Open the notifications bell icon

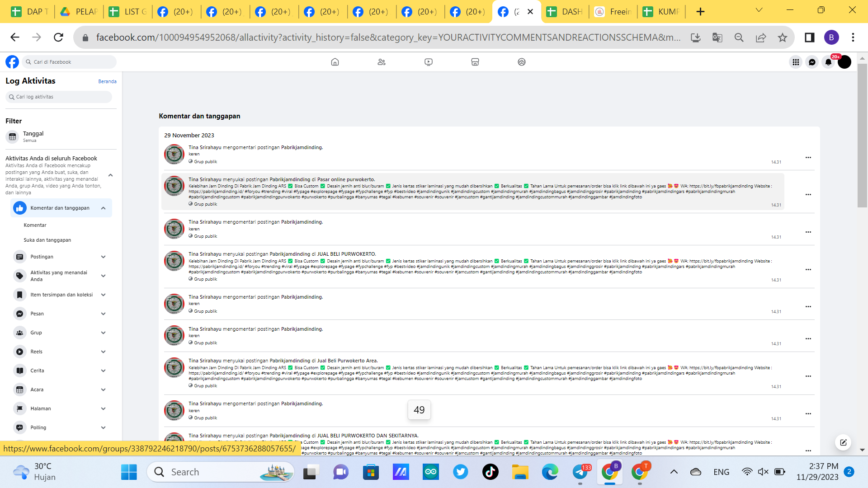tap(828, 62)
